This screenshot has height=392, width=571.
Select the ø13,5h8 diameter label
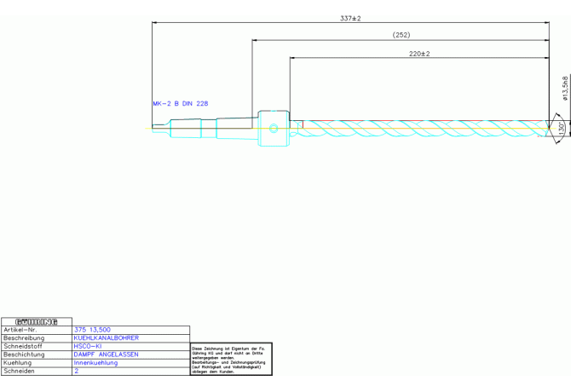click(565, 87)
